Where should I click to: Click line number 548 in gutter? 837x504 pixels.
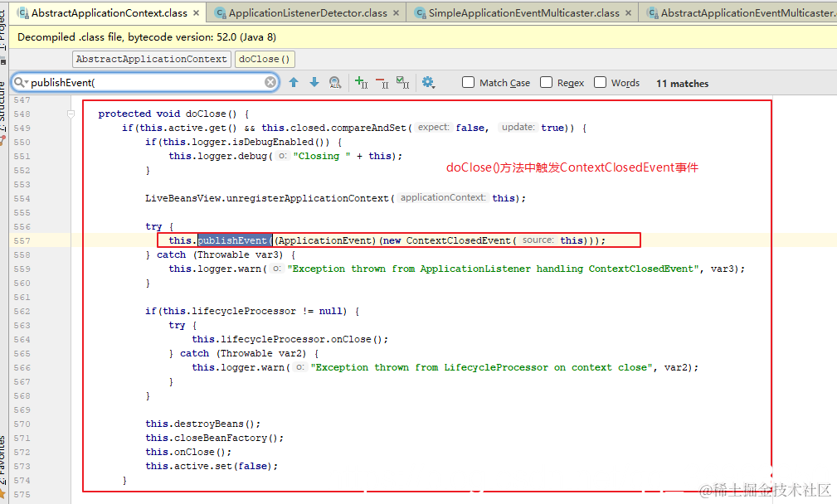coord(22,114)
